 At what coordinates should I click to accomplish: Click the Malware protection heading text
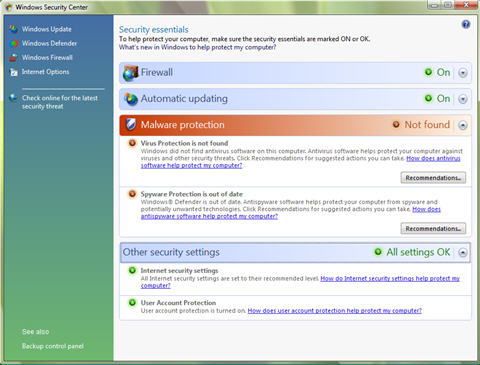tap(182, 125)
